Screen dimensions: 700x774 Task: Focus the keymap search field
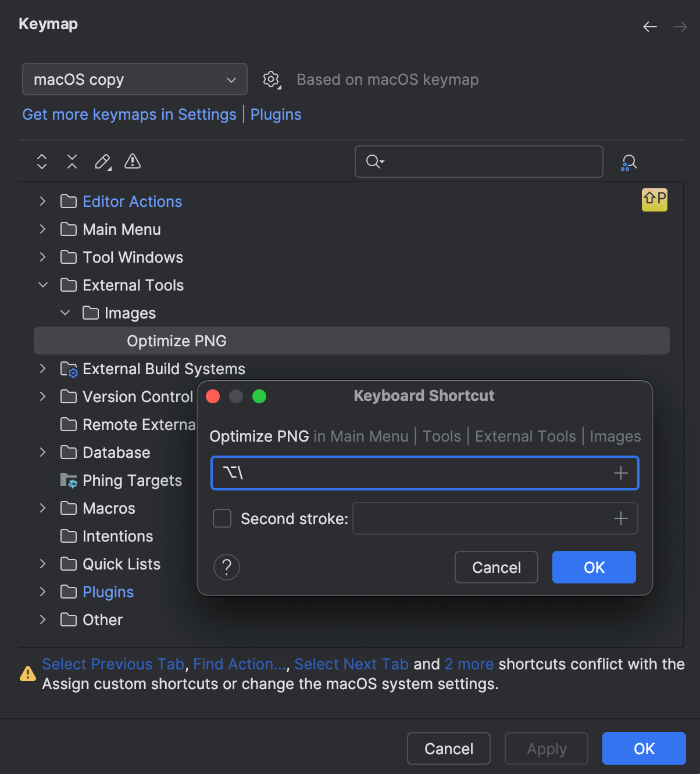(x=488, y=162)
